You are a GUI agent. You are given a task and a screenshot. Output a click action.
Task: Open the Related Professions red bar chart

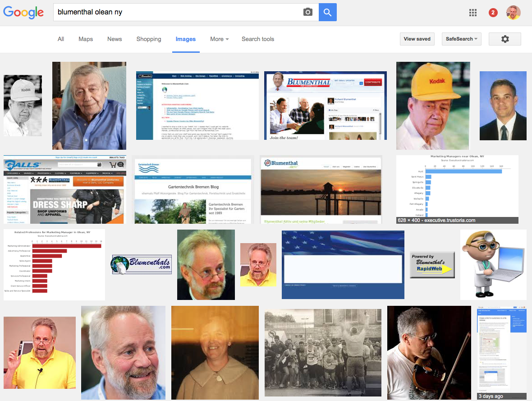pos(54,265)
